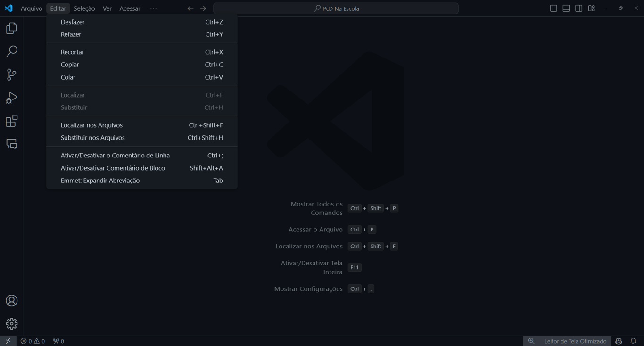This screenshot has height=346, width=644.
Task: Open the Explorer view in activity bar
Action: 11,28
